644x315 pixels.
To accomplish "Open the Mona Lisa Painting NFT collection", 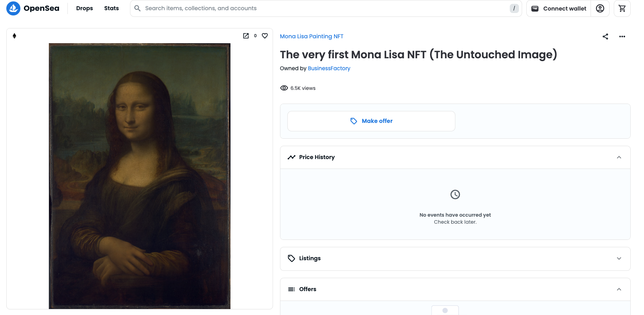I will tap(312, 36).
